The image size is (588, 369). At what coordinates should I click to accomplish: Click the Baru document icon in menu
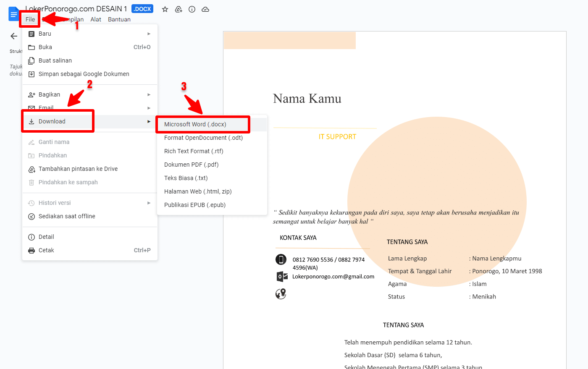point(31,34)
